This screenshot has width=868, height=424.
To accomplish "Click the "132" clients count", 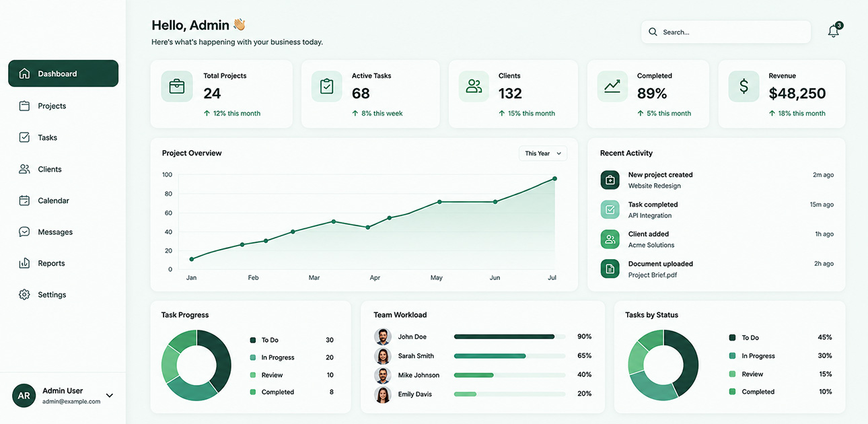I will click(511, 94).
